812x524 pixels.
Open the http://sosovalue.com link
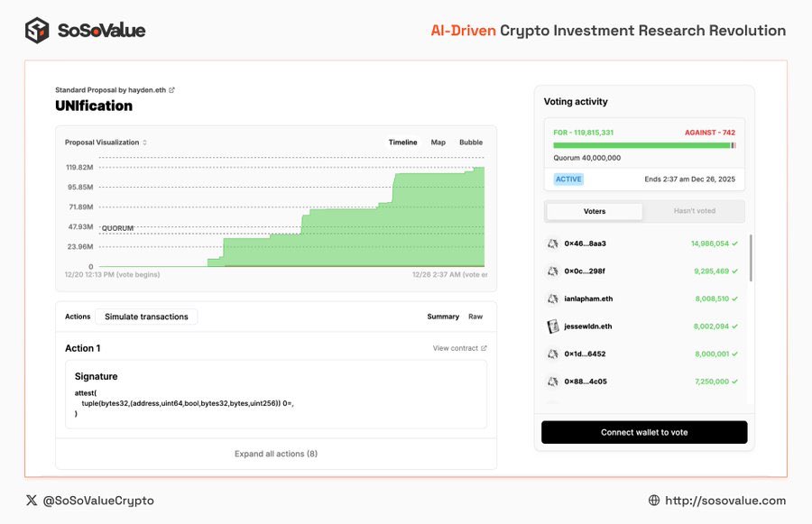coord(725,501)
